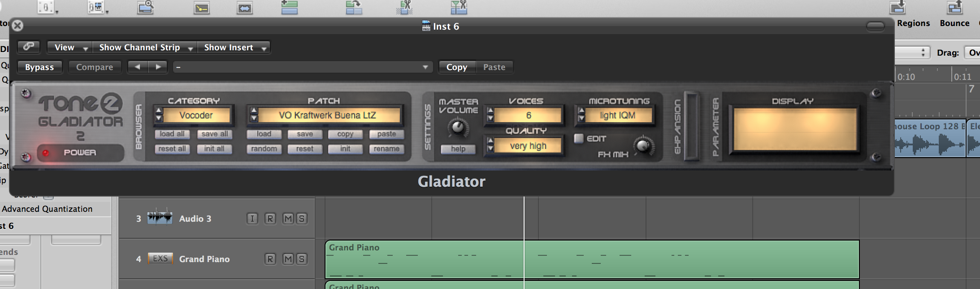This screenshot has width=980, height=289.
Task: Select the Grand Piano region on track 4
Action: pyautogui.click(x=592, y=259)
